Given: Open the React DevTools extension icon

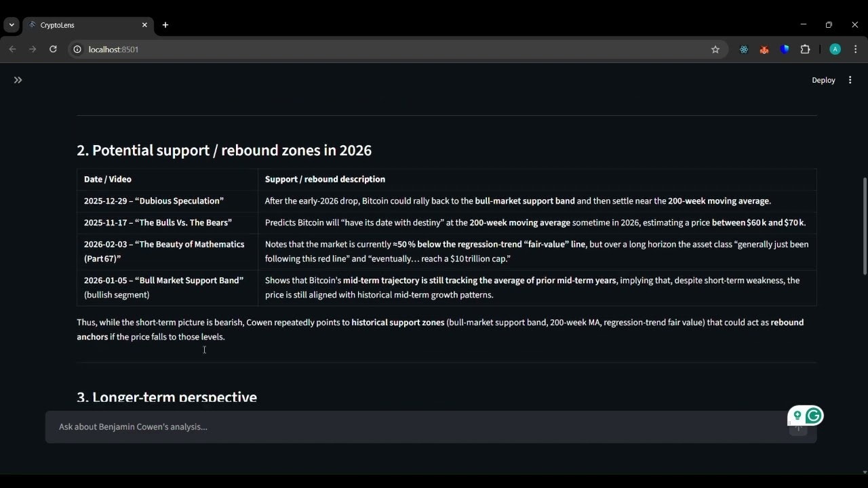Looking at the screenshot, I should [744, 49].
